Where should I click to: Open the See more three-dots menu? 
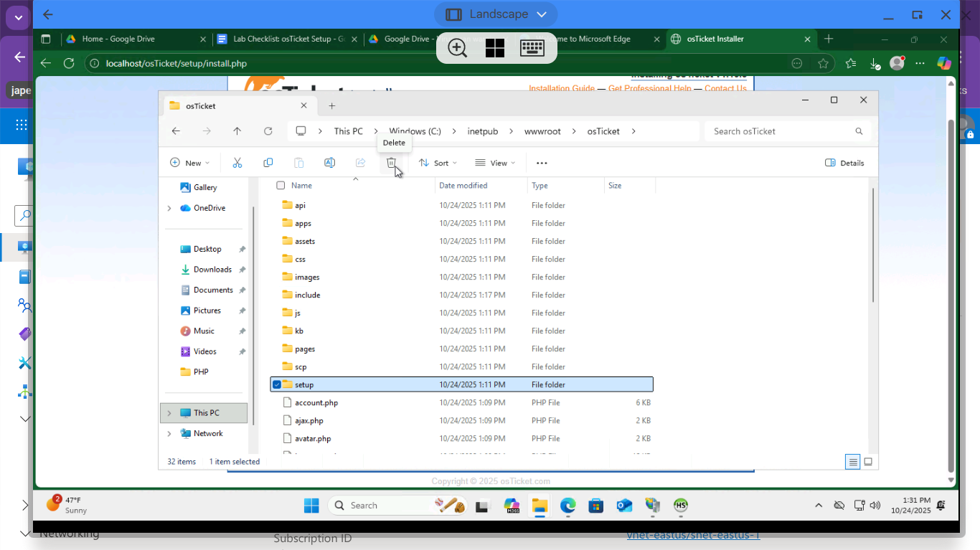tap(542, 163)
